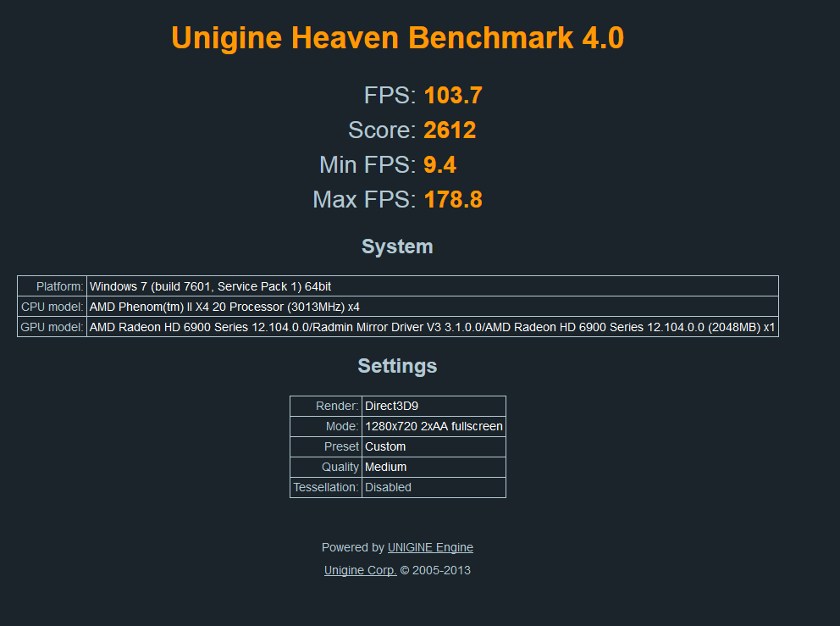Click the Custom preset value cell
840x626 pixels.
434,447
